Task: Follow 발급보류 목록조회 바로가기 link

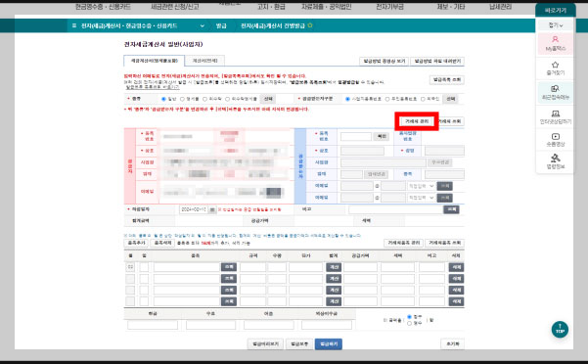Action: coord(153,87)
